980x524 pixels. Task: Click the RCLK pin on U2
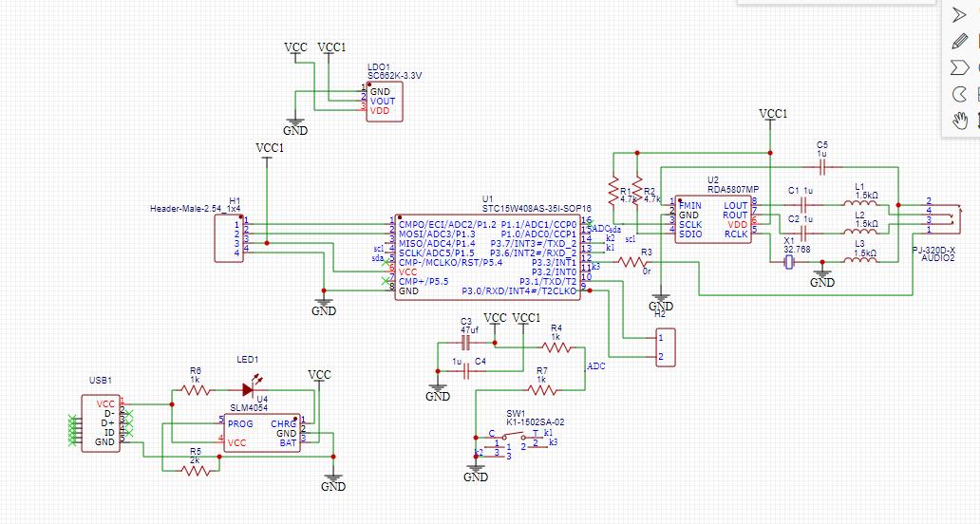coord(736,234)
